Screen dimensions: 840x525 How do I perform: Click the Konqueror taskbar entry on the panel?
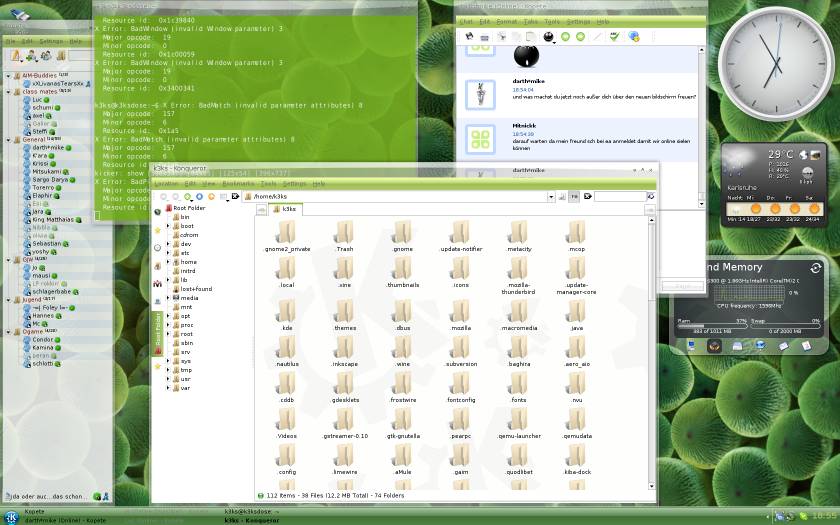coord(252,521)
